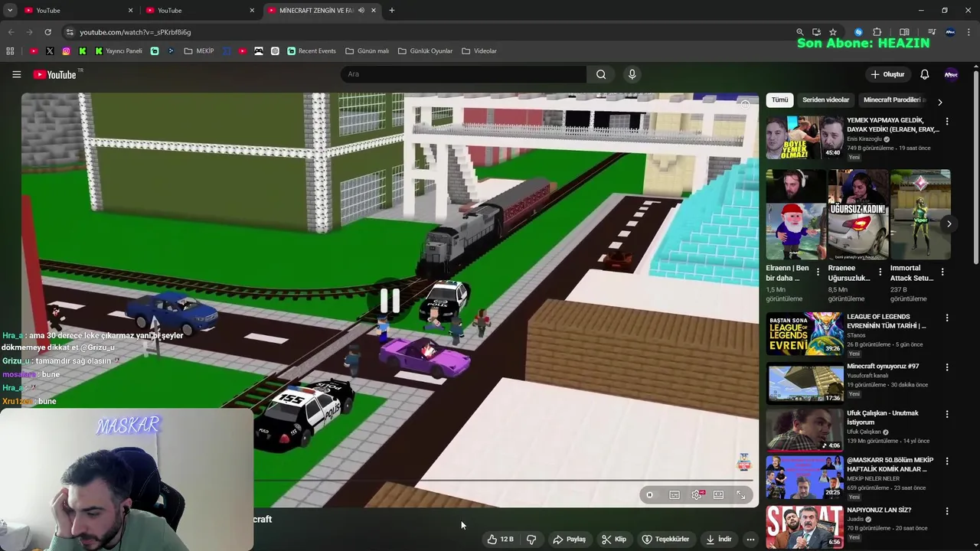Open options menu for Minecraft oynuyoruz #97

947,367
